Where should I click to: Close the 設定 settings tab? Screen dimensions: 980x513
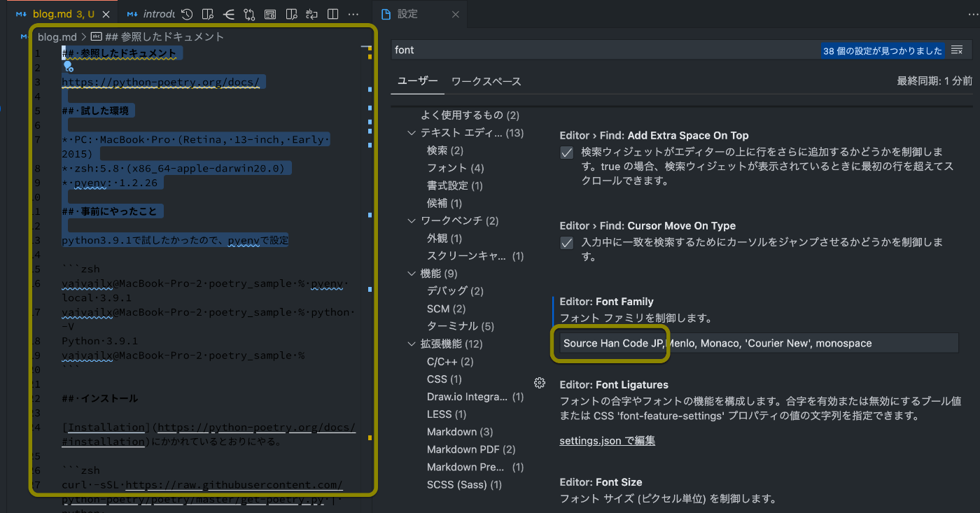coord(455,14)
